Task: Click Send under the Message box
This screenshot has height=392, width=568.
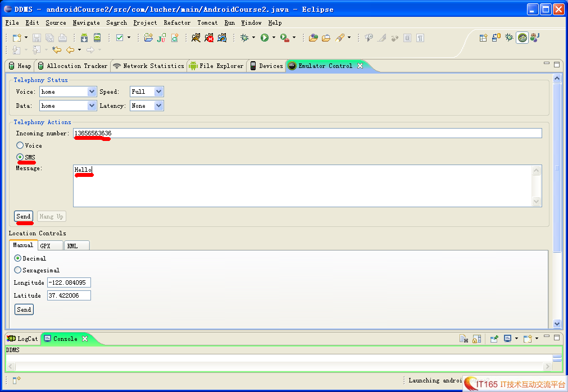Action: 24,216
